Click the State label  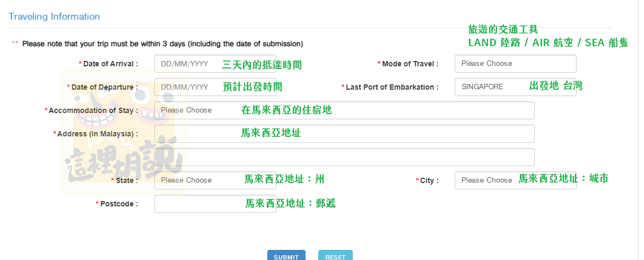126,180
